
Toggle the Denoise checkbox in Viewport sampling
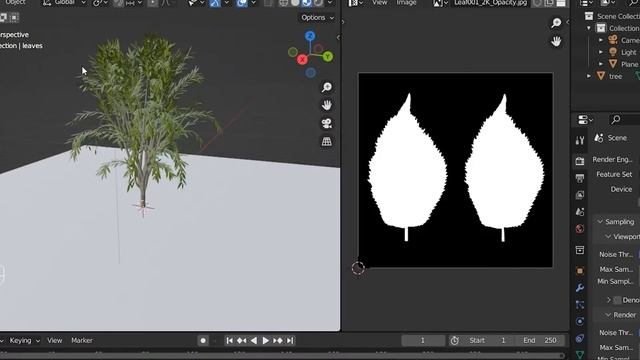617,300
